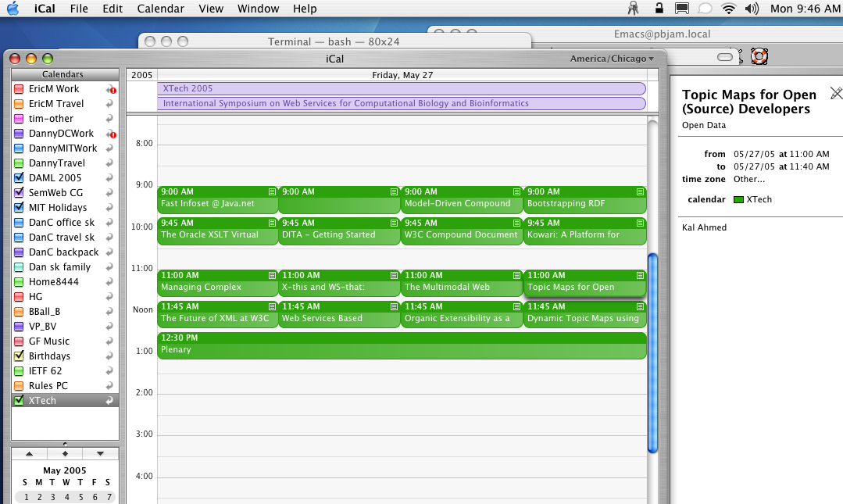Click the diamond today button in mini calendar
The height and width of the screenshot is (504, 843).
point(65,453)
